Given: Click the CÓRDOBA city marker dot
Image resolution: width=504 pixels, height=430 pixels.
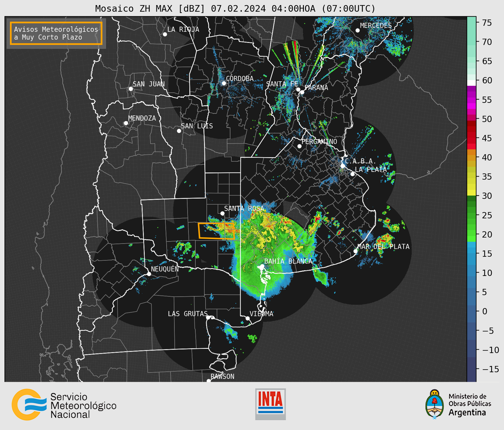Looking at the screenshot, I should click(224, 83).
